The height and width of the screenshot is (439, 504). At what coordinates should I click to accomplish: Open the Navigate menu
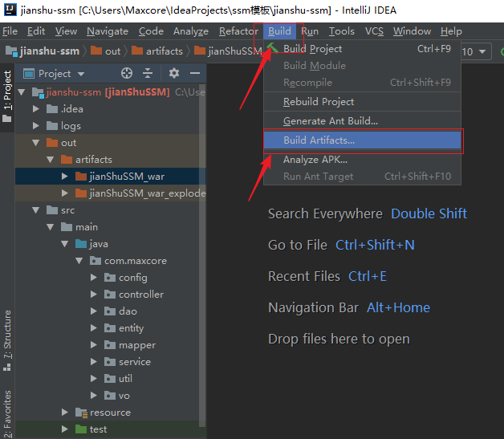click(x=108, y=31)
